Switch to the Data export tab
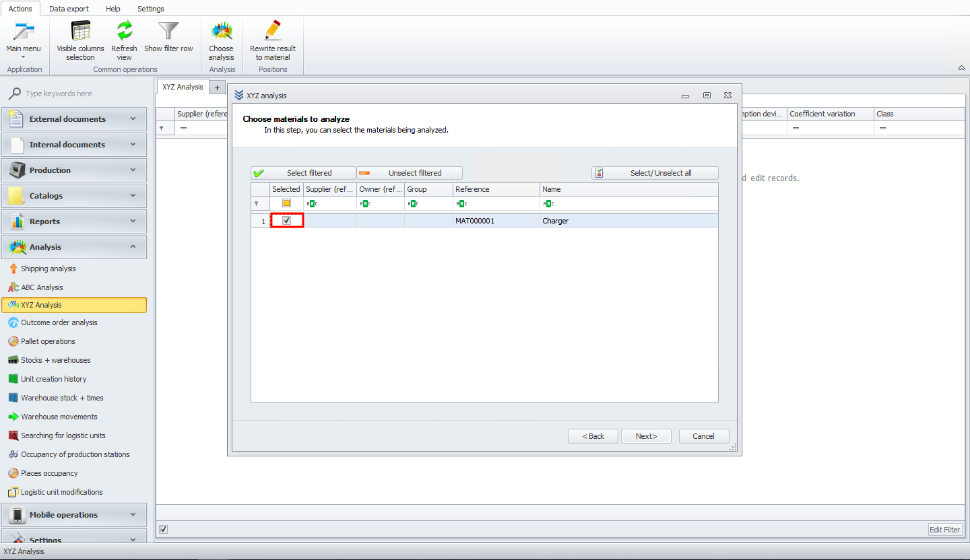The height and width of the screenshot is (560, 970). (x=69, y=9)
